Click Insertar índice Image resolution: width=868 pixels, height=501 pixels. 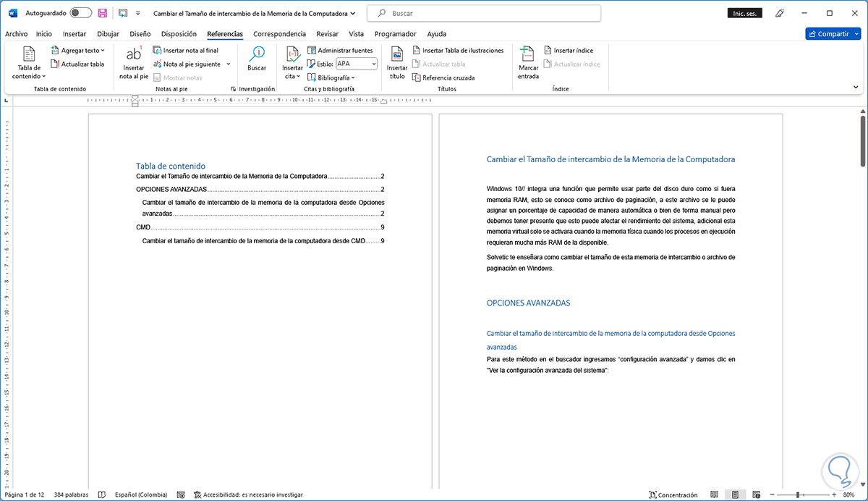click(569, 51)
